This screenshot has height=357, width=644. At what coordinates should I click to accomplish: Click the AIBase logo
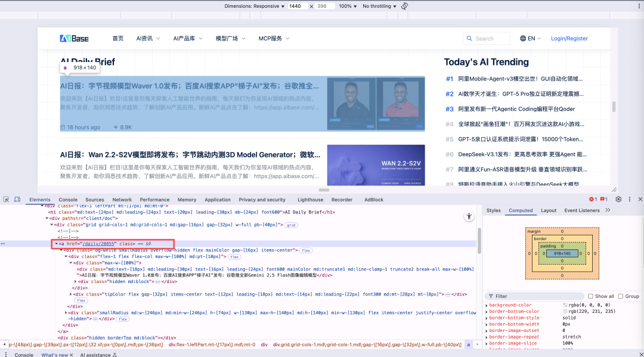coord(75,38)
